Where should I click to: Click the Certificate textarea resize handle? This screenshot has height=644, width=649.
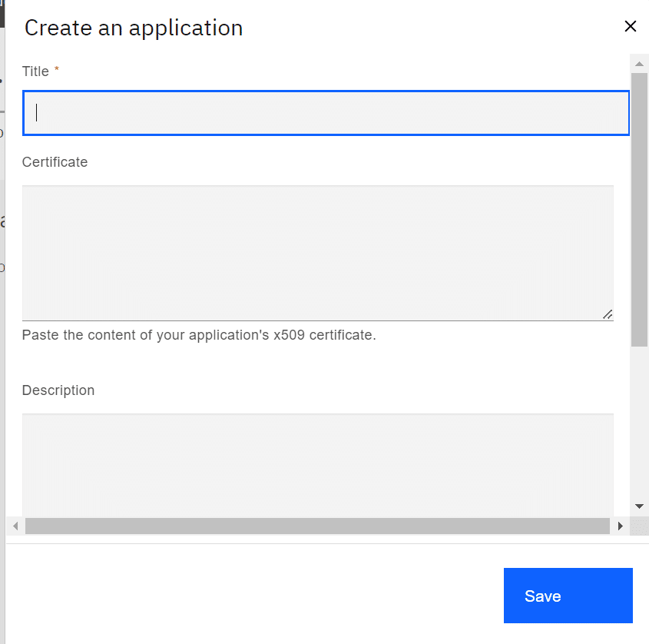[608, 315]
